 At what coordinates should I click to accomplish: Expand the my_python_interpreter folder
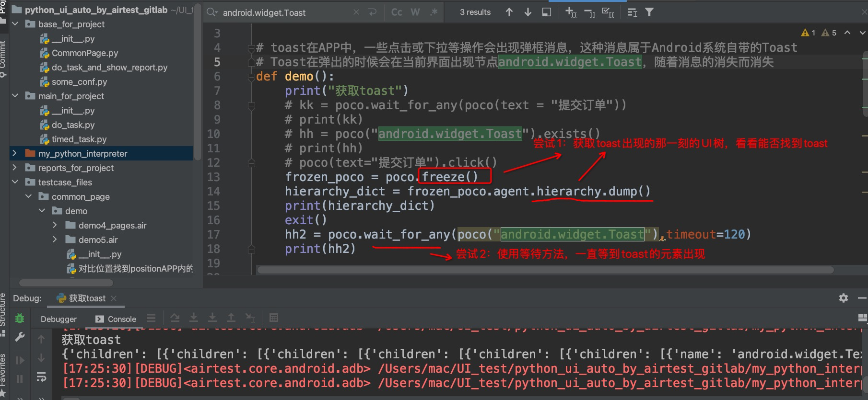[15, 153]
